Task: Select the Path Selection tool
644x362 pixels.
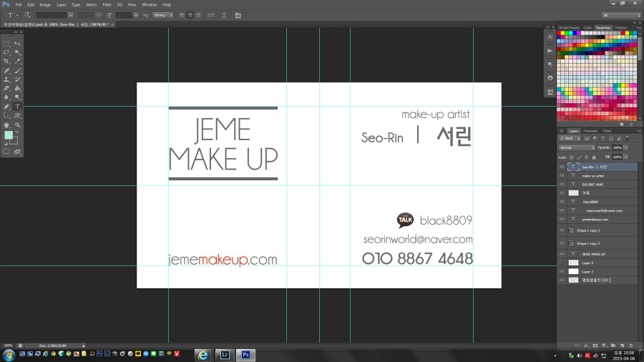Action: click(6, 116)
